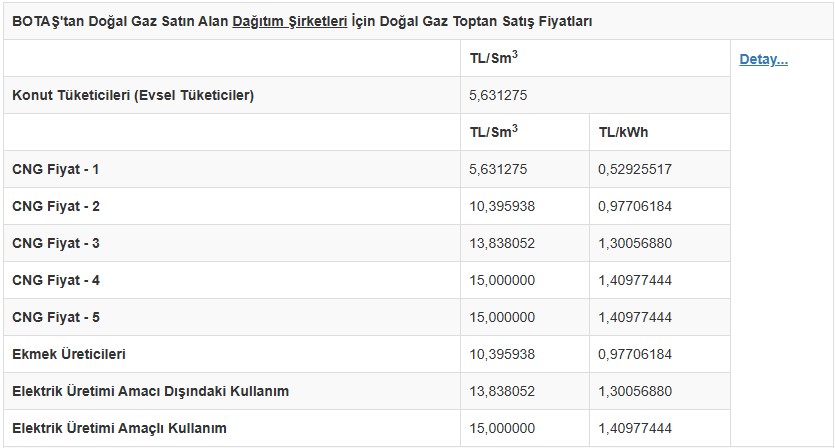835x448 pixels.
Task: Select the CNG Fiyat - 4 row label
Action: [x=55, y=280]
